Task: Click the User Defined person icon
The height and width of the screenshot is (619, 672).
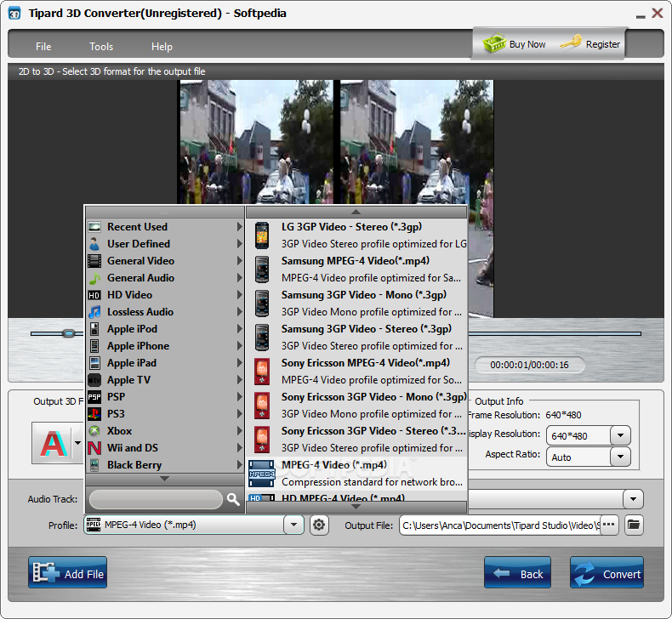Action: 94,244
